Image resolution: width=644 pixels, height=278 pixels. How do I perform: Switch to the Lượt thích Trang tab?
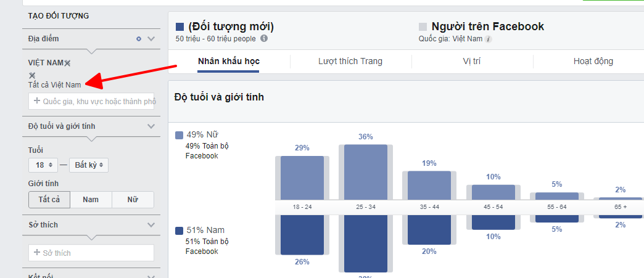[x=350, y=62]
